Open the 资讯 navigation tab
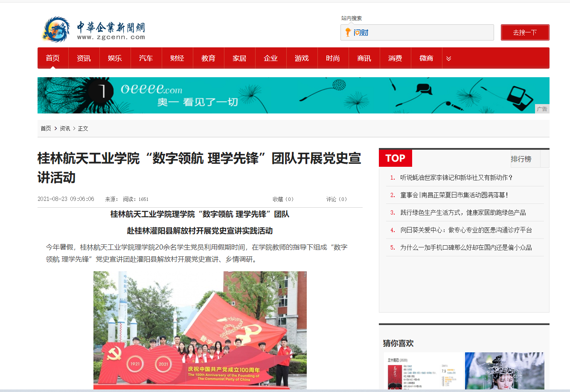The height and width of the screenshot is (392, 570). coord(84,58)
